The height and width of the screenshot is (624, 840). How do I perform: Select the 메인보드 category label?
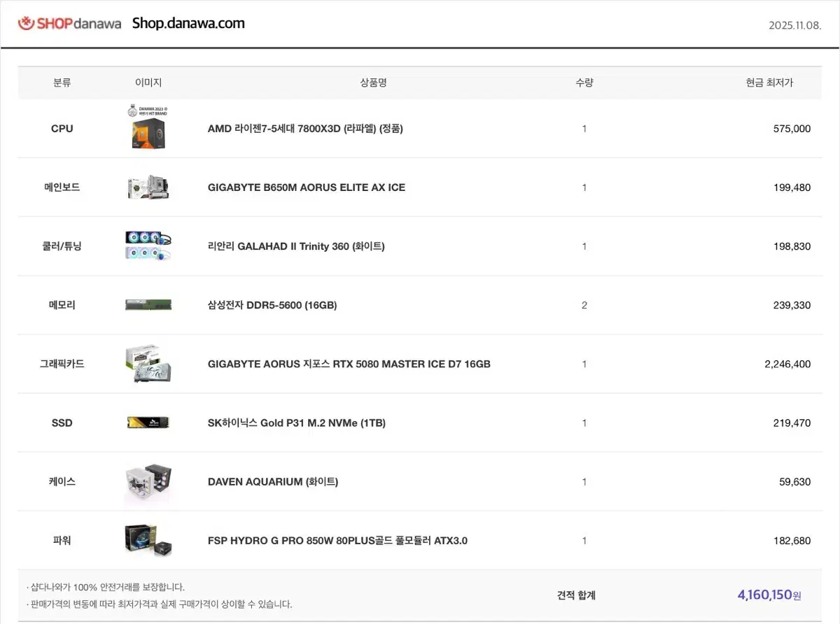tap(62, 187)
